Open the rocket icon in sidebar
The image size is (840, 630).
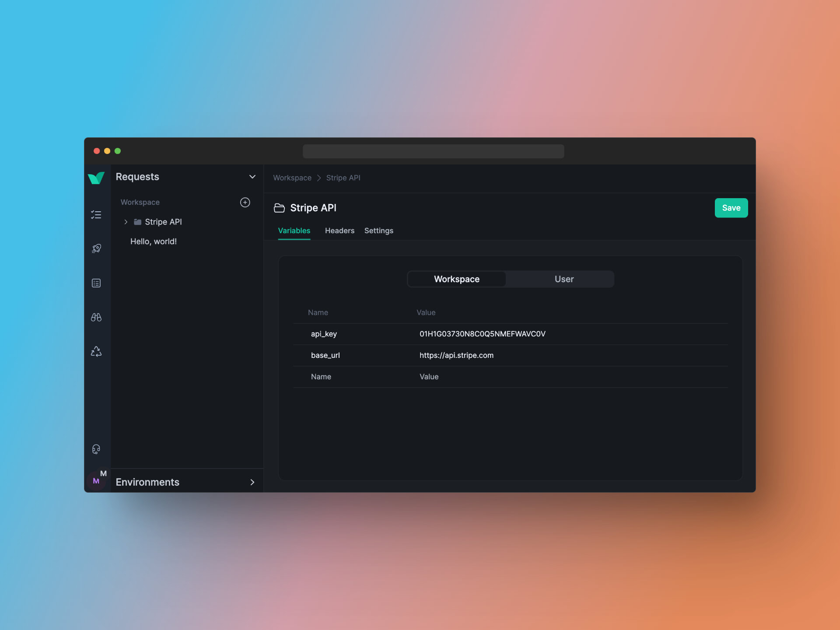click(96, 248)
